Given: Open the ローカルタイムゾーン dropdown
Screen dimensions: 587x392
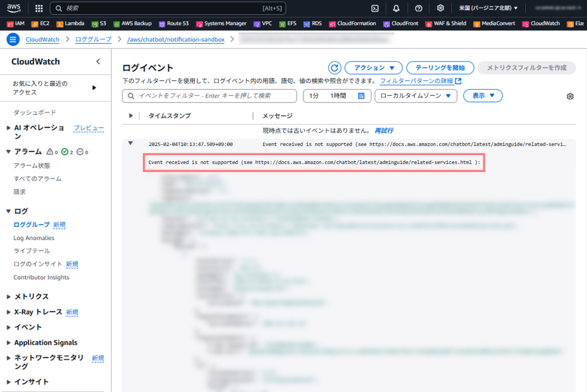Looking at the screenshot, I should point(416,96).
